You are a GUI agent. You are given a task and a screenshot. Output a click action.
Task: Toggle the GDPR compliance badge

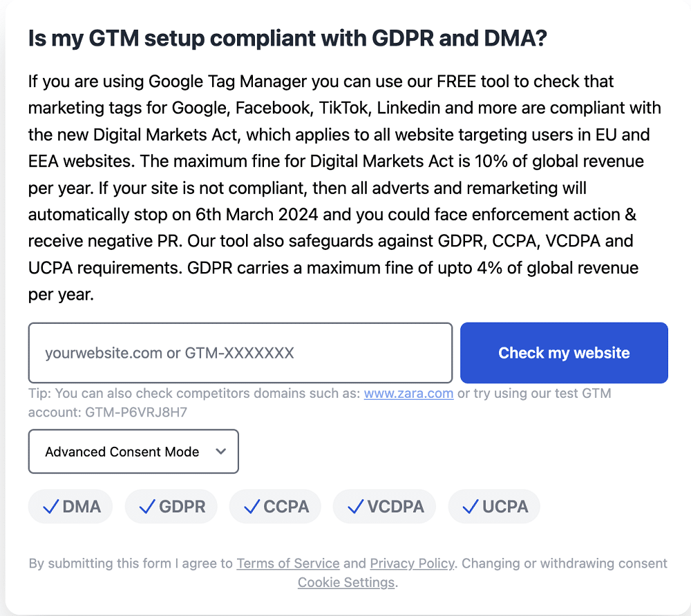pos(171,506)
